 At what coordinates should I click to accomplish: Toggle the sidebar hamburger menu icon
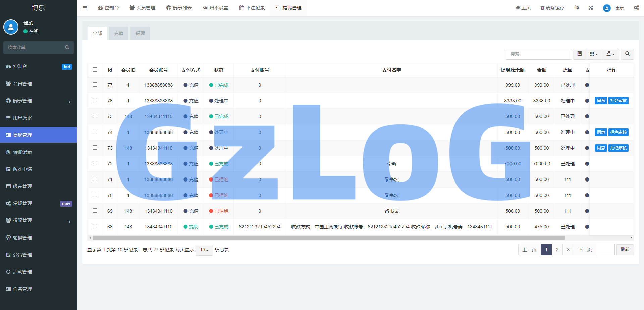tap(85, 8)
